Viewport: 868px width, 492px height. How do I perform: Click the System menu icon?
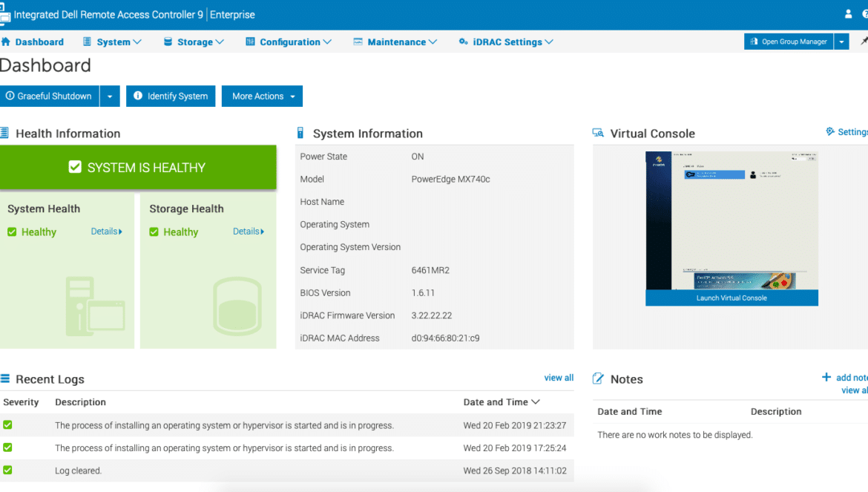87,42
